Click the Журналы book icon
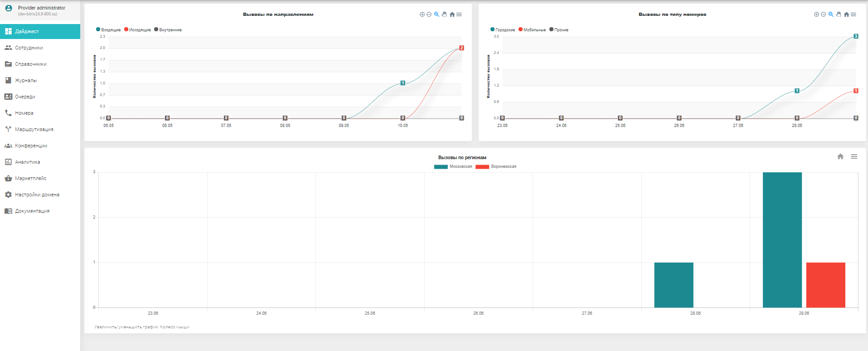The width and height of the screenshot is (868, 351). coord(8,80)
